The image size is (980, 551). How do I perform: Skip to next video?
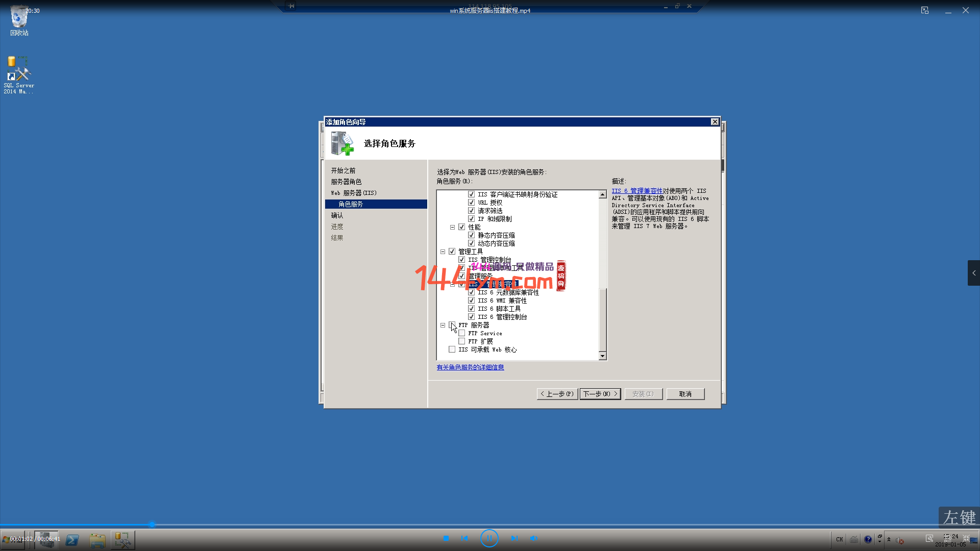514,538
